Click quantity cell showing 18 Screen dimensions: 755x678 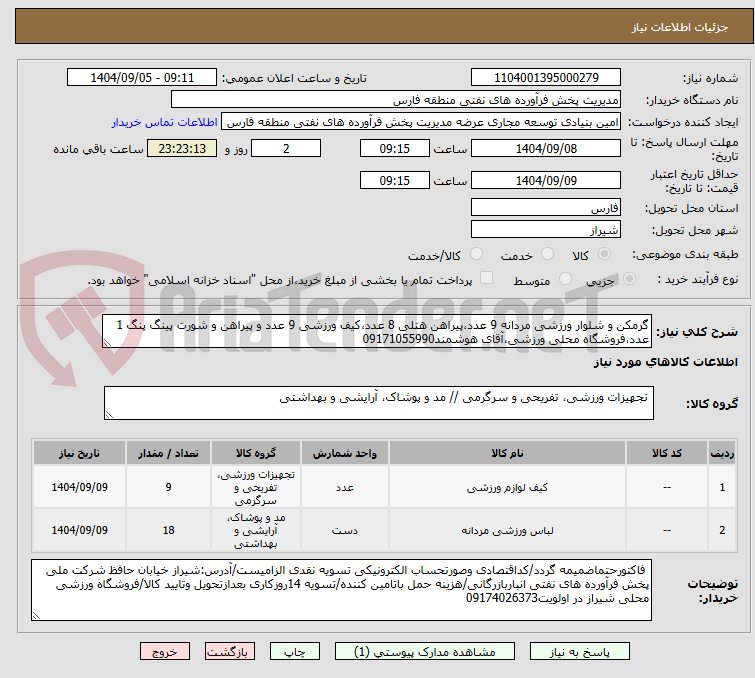click(x=168, y=530)
